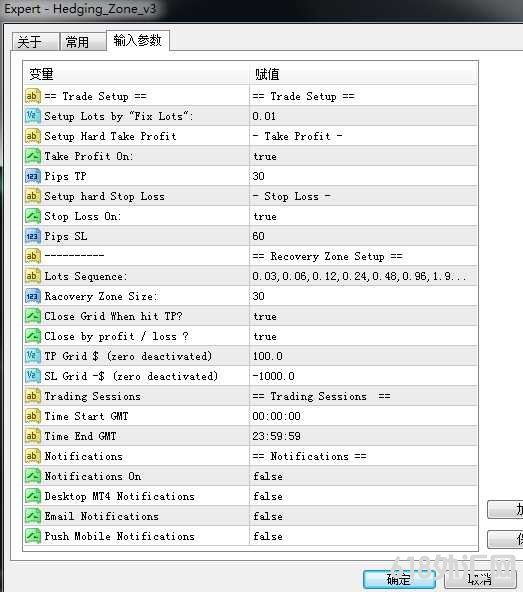Toggle the Stop Loss On true value
Screen dimensions: 523x592
coord(363,216)
